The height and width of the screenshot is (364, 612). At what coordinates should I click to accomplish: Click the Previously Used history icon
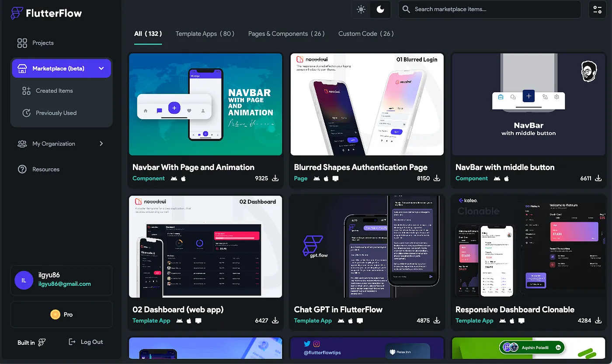(x=27, y=113)
